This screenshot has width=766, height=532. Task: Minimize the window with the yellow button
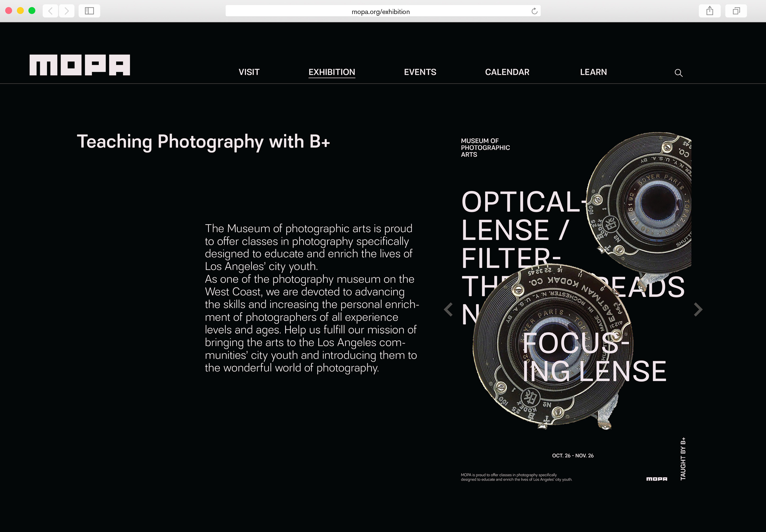[x=20, y=11]
